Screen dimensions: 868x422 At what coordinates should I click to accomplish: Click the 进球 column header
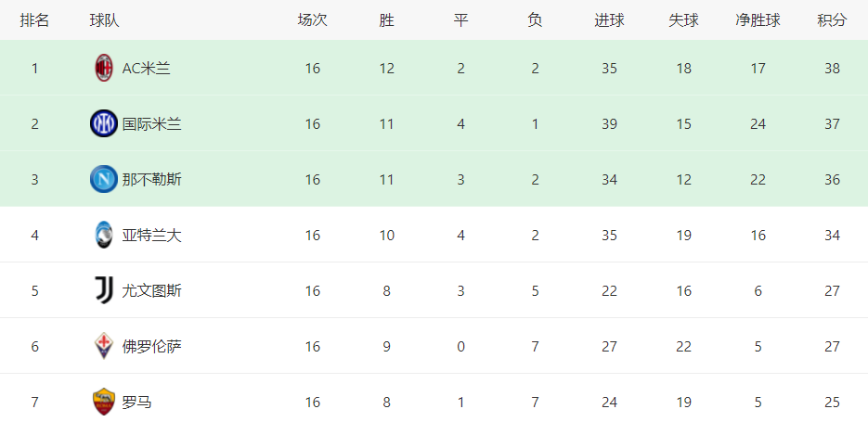point(610,20)
